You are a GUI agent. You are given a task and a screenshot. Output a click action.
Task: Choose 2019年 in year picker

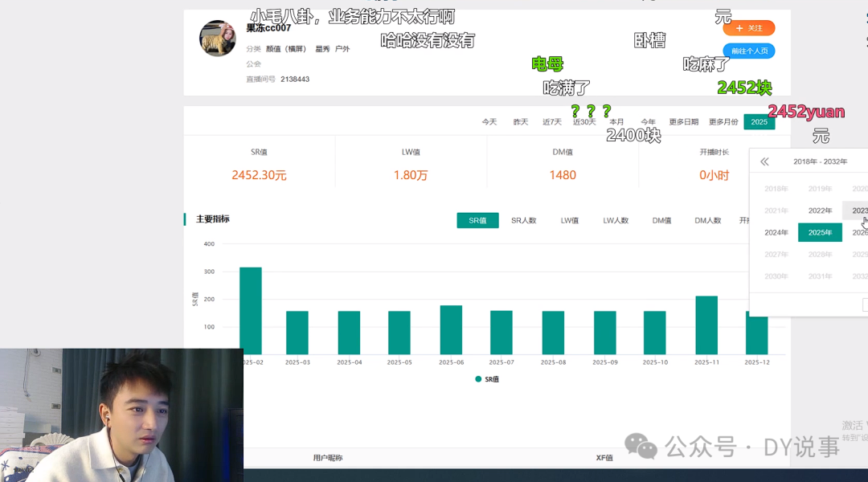(821, 189)
